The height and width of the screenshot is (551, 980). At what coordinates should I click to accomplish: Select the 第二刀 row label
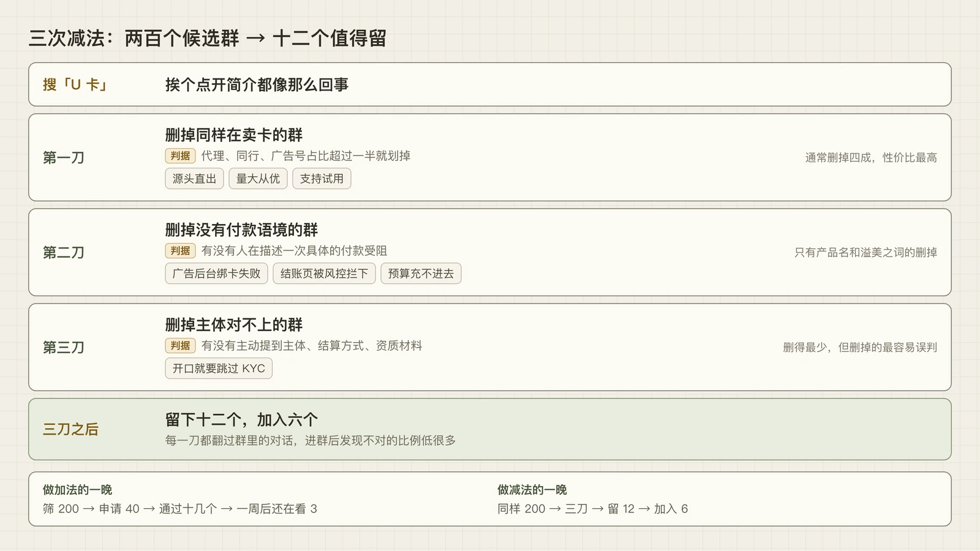pyautogui.click(x=64, y=253)
